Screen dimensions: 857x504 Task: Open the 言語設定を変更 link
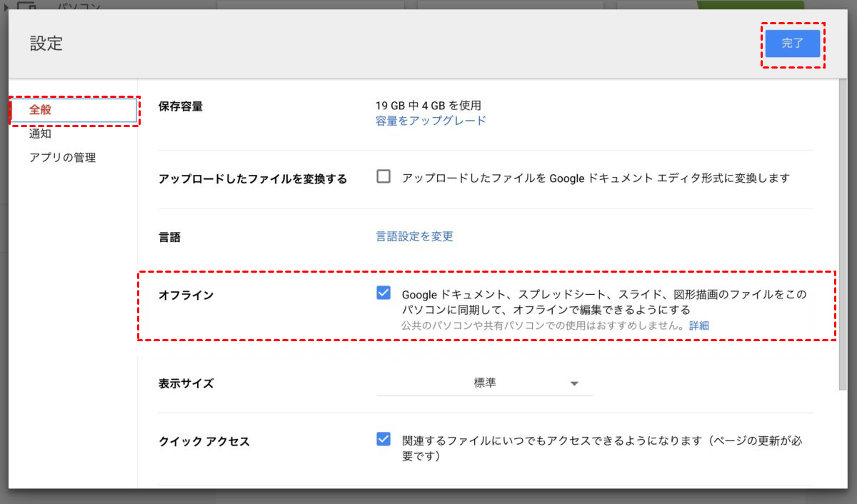[414, 236]
